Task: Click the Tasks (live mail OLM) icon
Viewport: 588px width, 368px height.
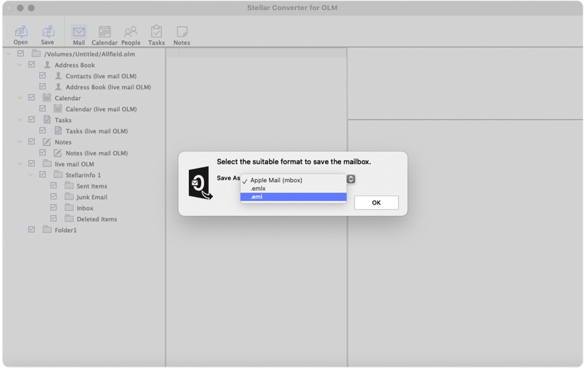Action: (58, 130)
